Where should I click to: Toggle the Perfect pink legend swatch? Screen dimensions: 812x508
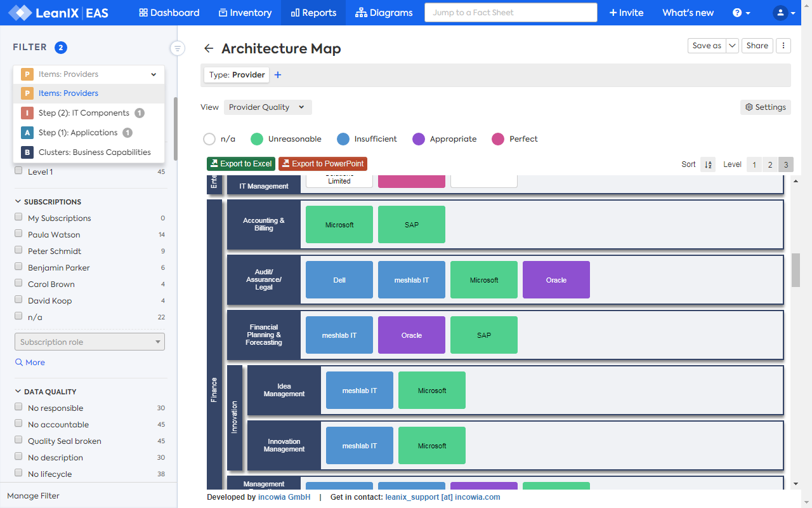click(498, 139)
